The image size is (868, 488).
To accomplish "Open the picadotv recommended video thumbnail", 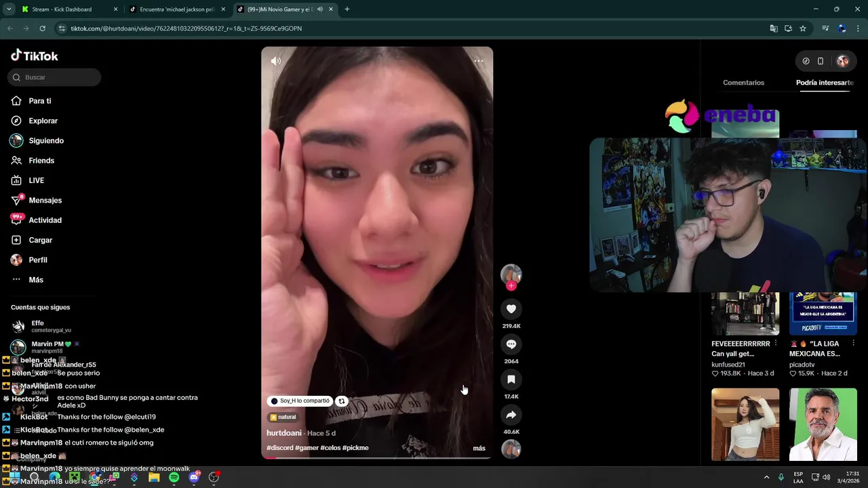I will point(823,314).
